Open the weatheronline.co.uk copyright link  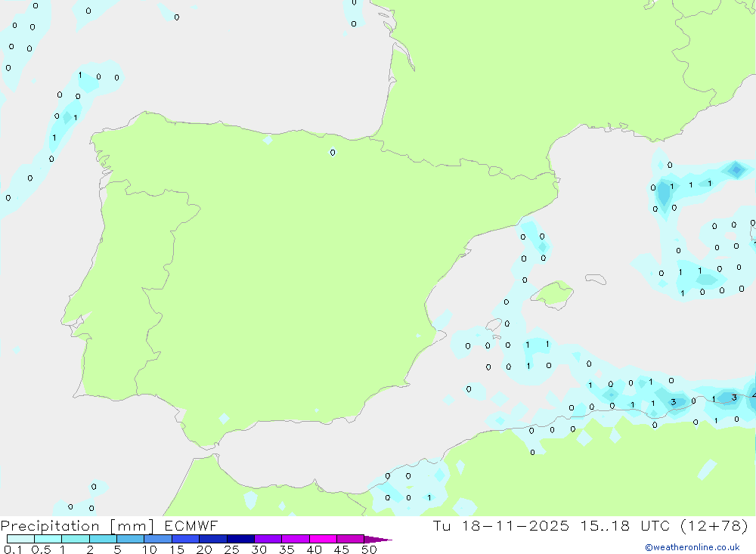pos(692,547)
